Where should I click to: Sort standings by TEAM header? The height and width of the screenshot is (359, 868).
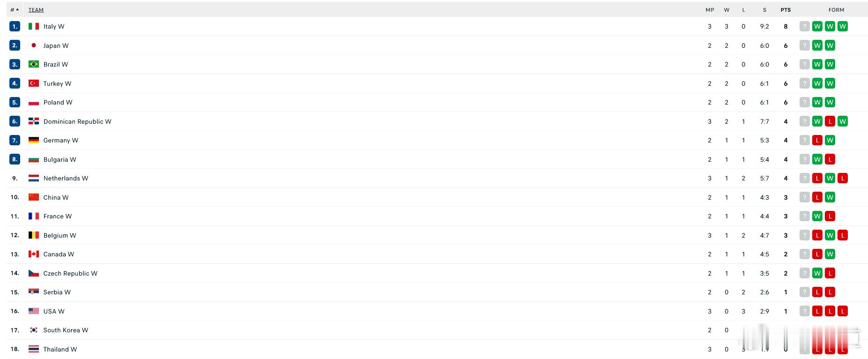(36, 10)
